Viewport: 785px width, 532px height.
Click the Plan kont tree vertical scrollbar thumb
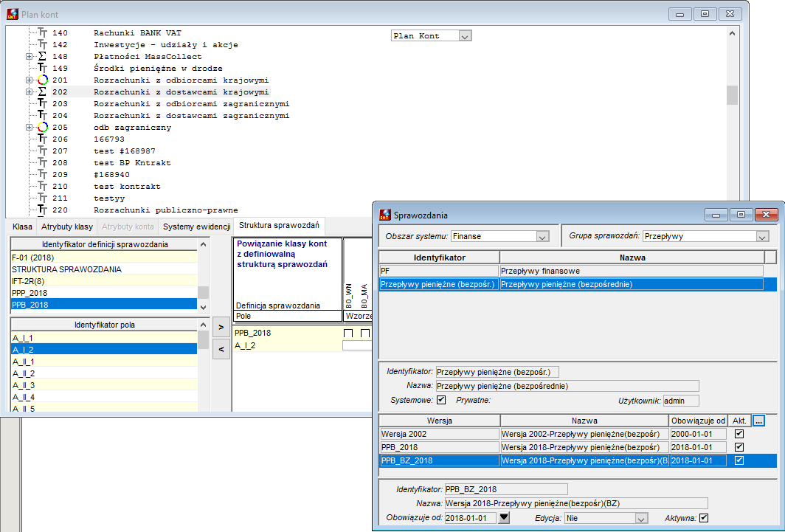tap(732, 95)
